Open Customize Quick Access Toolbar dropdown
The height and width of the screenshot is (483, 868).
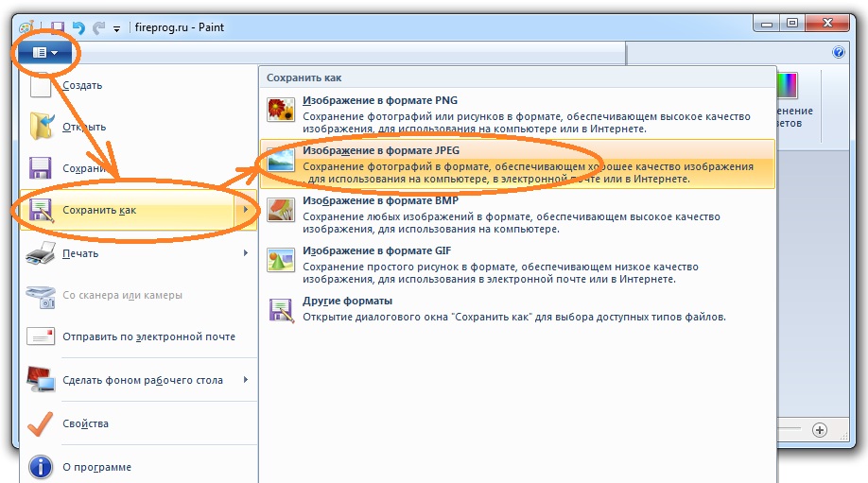(x=116, y=28)
